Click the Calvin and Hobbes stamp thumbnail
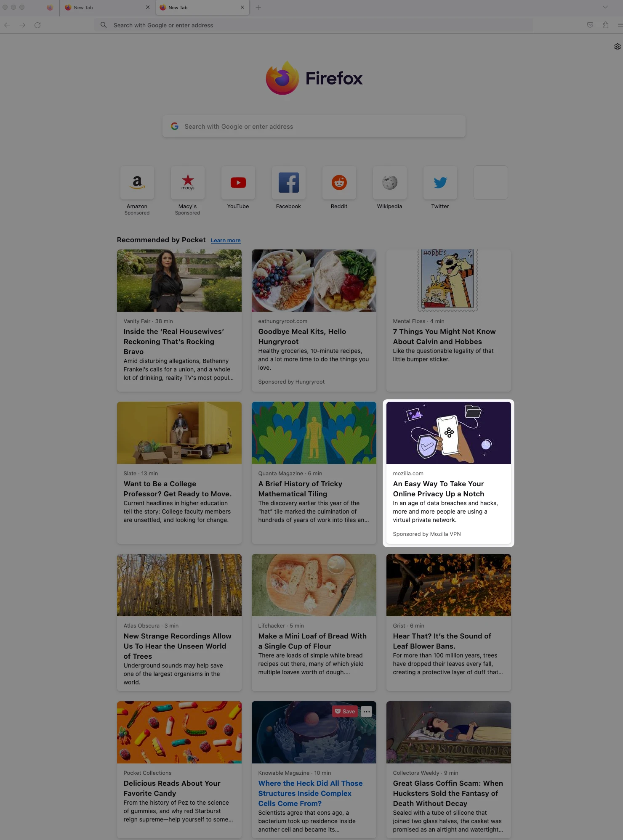Image resolution: width=623 pixels, height=840 pixels. (x=449, y=281)
